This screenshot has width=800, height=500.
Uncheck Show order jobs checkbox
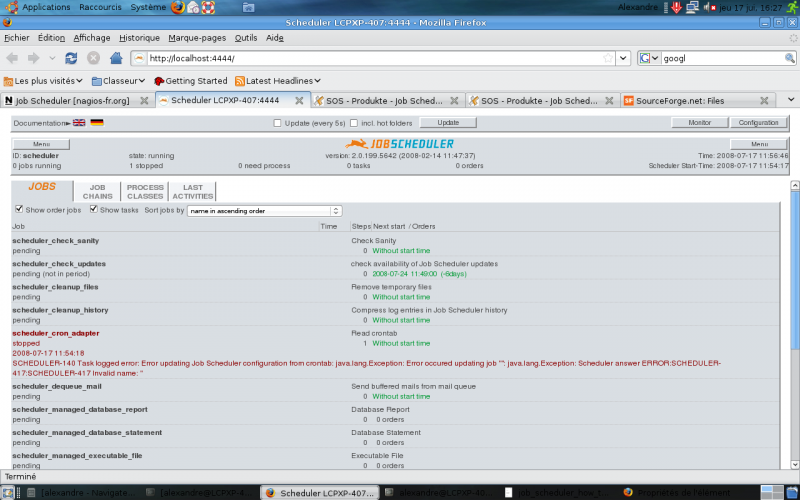tap(19, 209)
